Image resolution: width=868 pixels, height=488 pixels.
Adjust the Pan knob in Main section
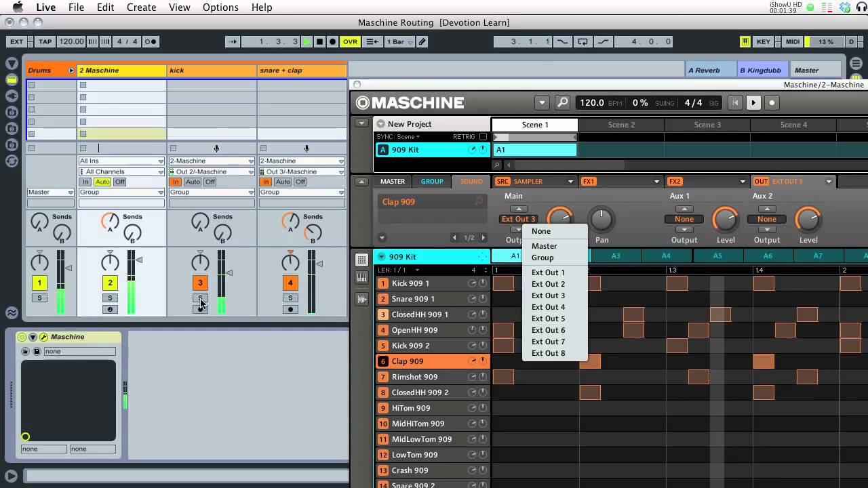pos(601,219)
